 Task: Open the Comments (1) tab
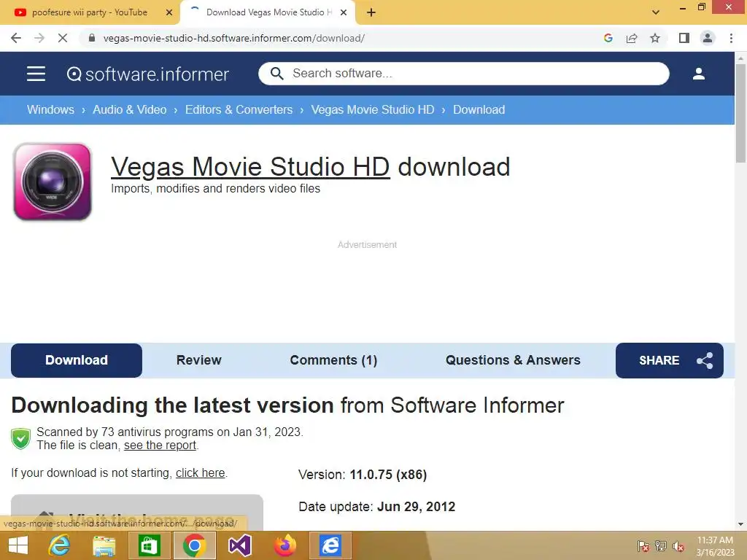coord(333,360)
